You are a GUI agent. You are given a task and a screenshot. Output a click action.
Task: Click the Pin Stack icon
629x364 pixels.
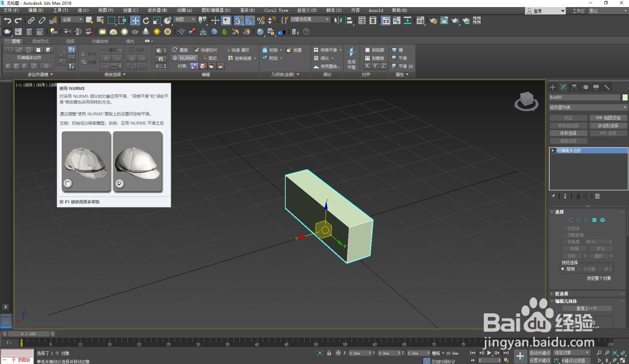click(553, 196)
